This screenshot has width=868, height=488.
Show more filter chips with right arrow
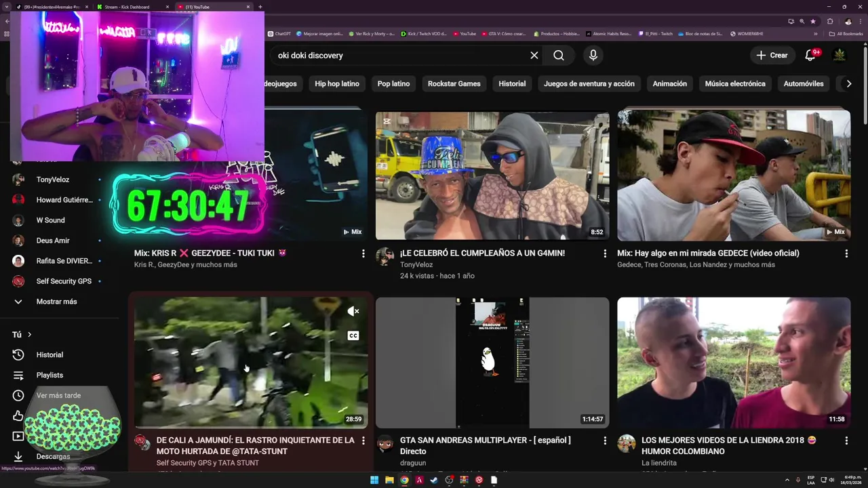pyautogui.click(x=848, y=84)
